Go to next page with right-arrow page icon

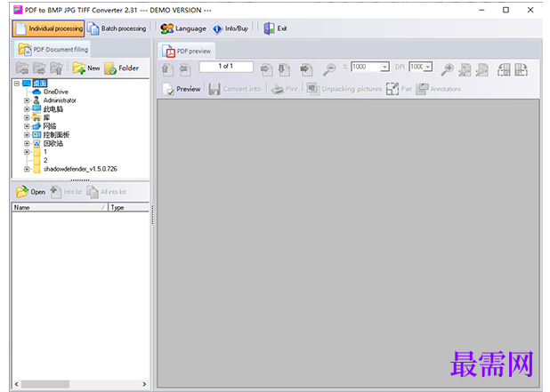[x=267, y=69]
